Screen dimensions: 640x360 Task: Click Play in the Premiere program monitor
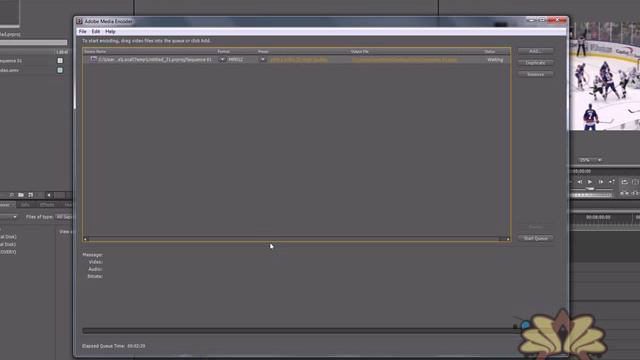590,182
